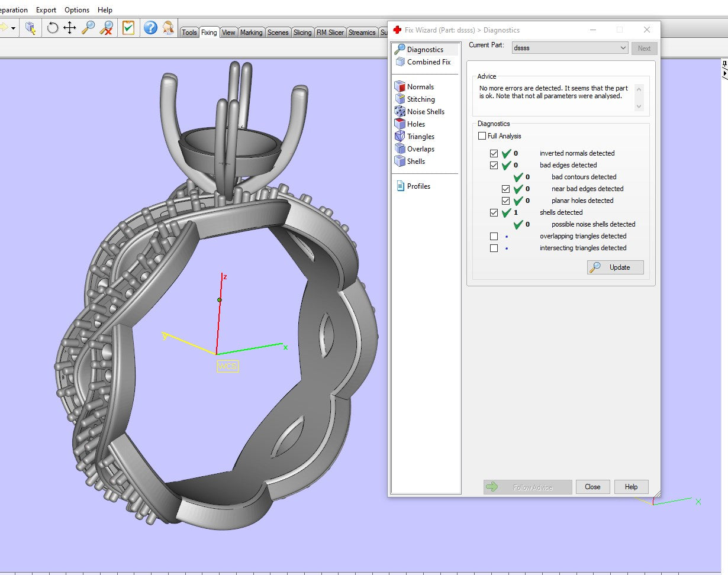Uncheck inverted normals detected checkbox
Screen dimensions: 728x575
494,153
